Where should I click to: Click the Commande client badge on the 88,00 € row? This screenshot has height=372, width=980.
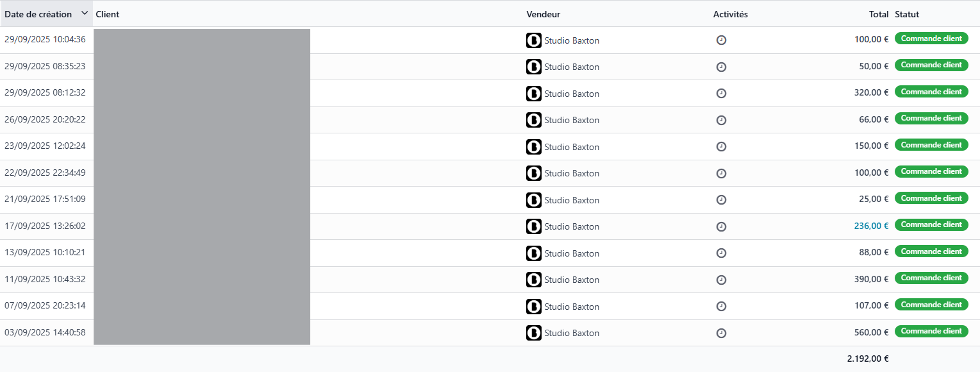[931, 251]
